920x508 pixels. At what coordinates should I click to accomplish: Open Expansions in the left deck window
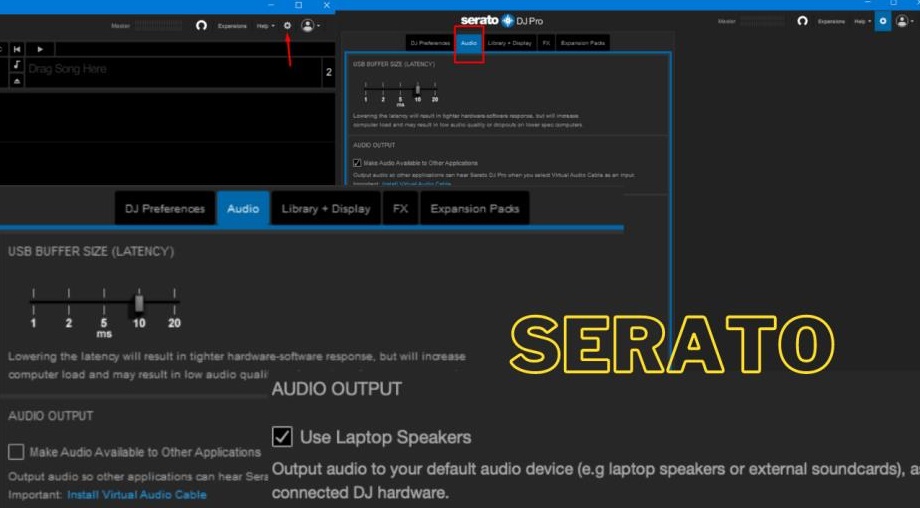[232, 26]
